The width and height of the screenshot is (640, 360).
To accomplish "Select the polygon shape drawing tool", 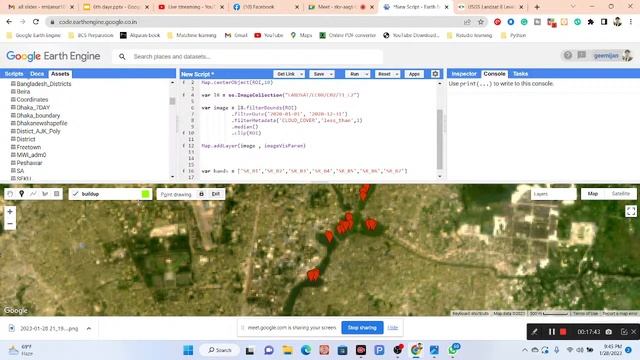I will coord(45,194).
